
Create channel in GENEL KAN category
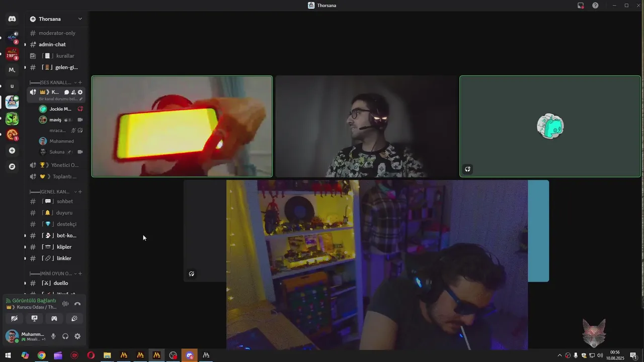click(x=80, y=192)
